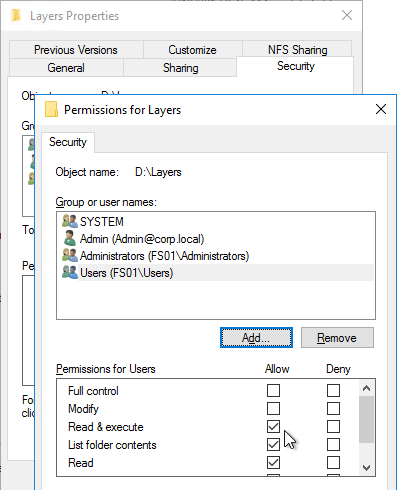Toggle Allow for List folder contents

(x=273, y=444)
